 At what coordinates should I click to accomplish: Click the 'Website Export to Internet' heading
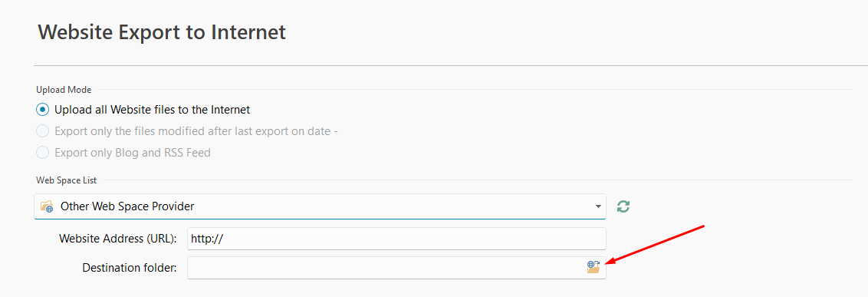[162, 32]
